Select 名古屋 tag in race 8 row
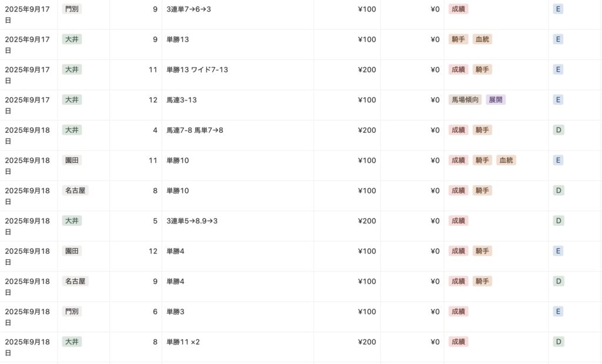This screenshot has width=602, height=364. (x=75, y=191)
